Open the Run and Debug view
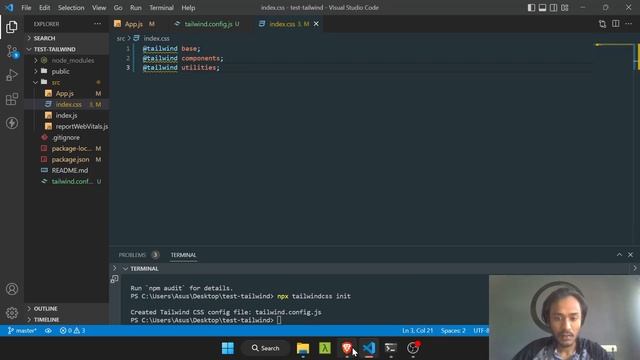The height and width of the screenshot is (360, 640). pos(12,75)
